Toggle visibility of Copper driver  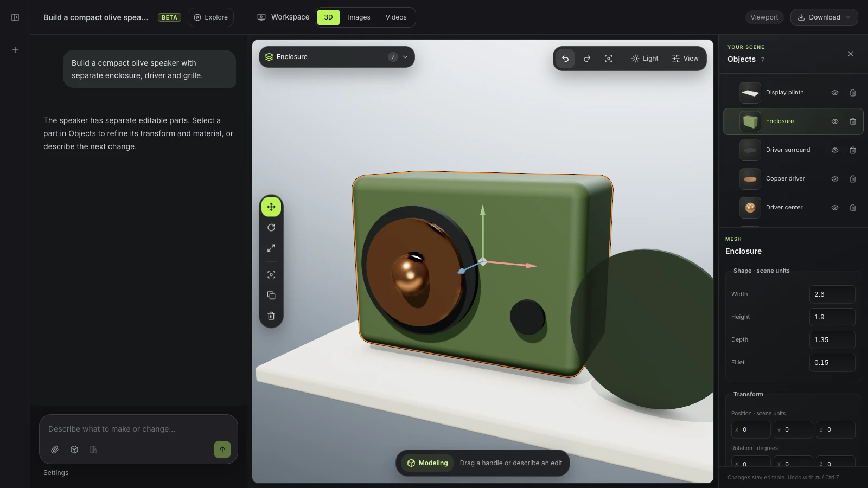(x=835, y=179)
